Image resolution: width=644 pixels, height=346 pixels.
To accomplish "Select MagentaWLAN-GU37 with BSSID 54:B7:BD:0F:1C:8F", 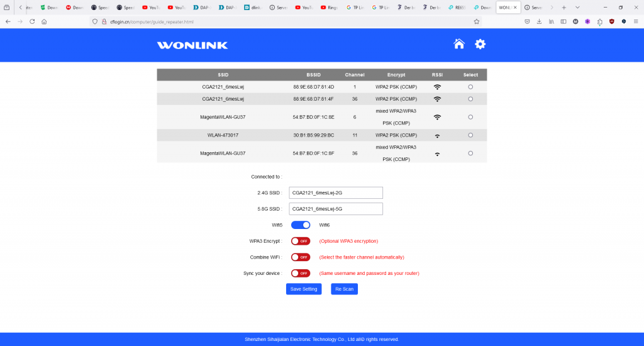I will [470, 153].
